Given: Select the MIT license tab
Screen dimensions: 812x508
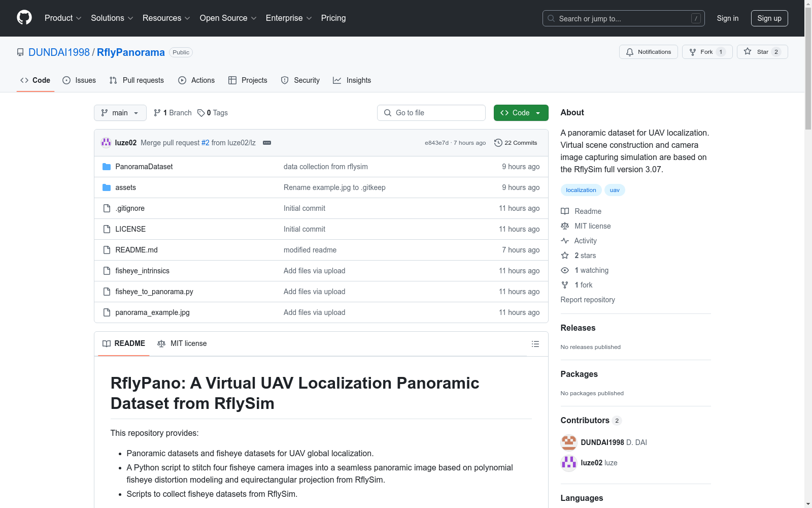Looking at the screenshot, I should point(182,343).
